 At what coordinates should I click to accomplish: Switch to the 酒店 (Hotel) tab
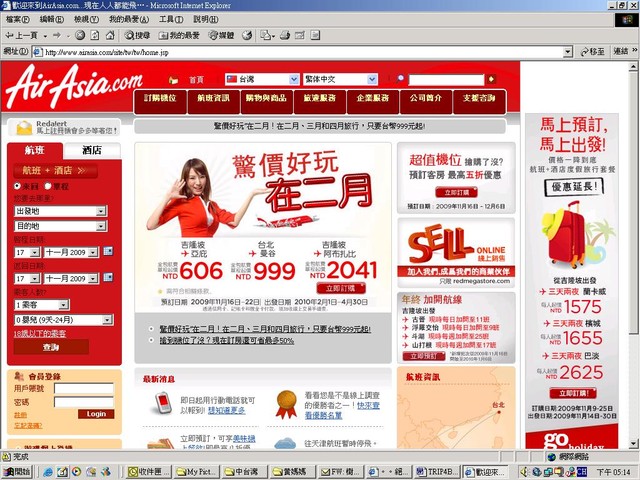[92, 150]
